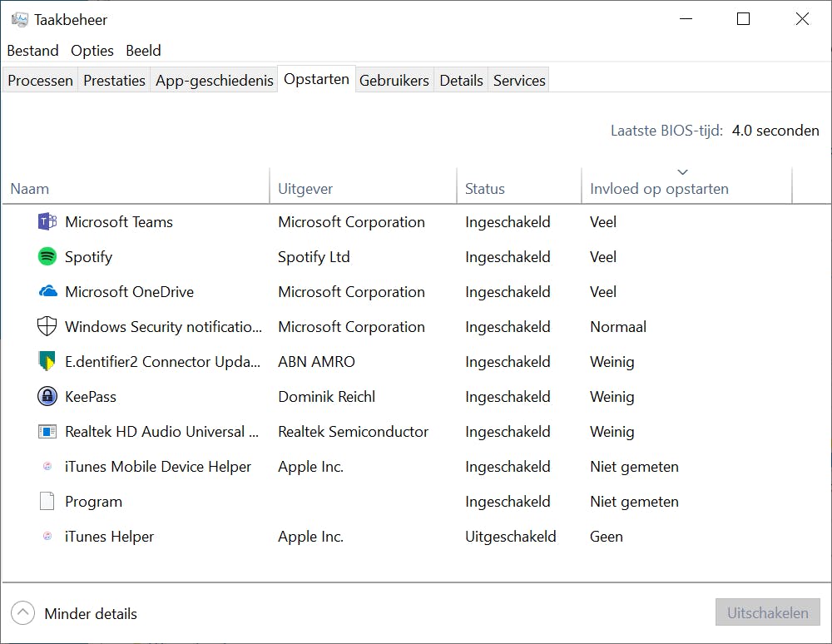Click the Uitschakelen button

click(767, 613)
